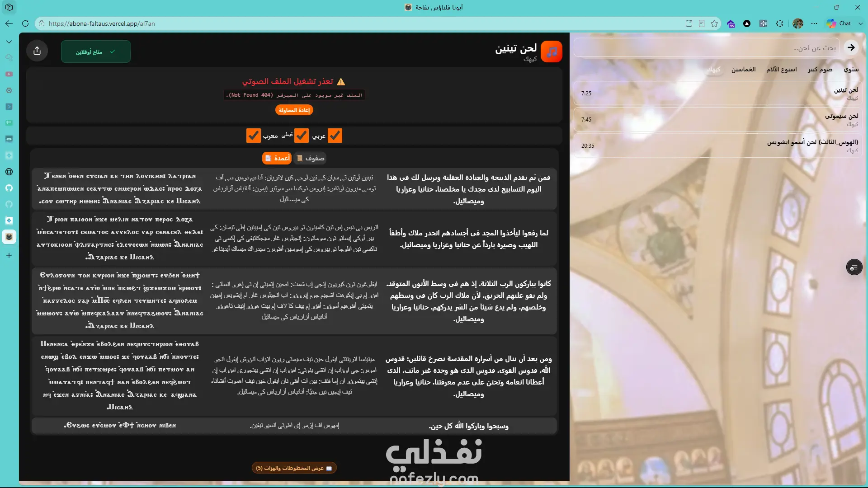Screen dimensions: 868x488
Task: Open Copilot Chat in the toolbar
Action: point(839,23)
